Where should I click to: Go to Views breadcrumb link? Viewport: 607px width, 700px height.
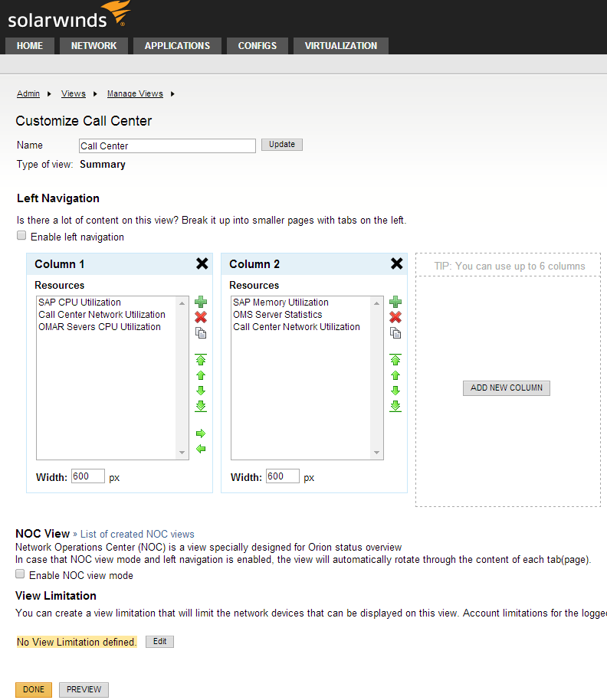[x=74, y=93]
